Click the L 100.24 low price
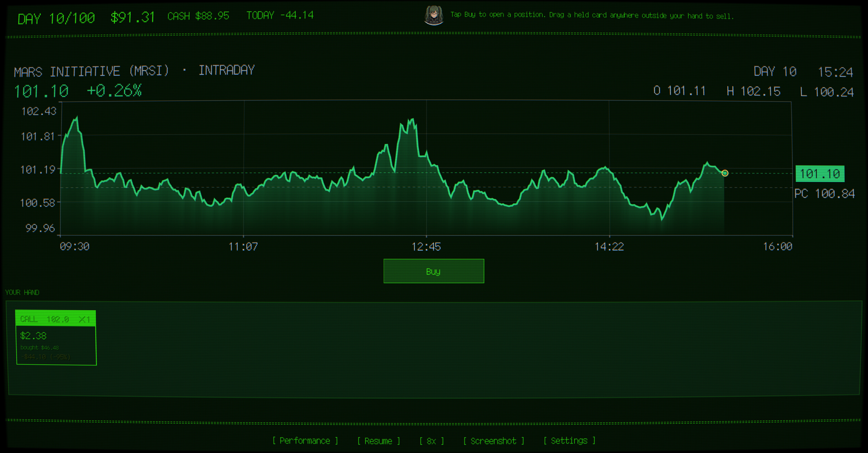 [827, 92]
